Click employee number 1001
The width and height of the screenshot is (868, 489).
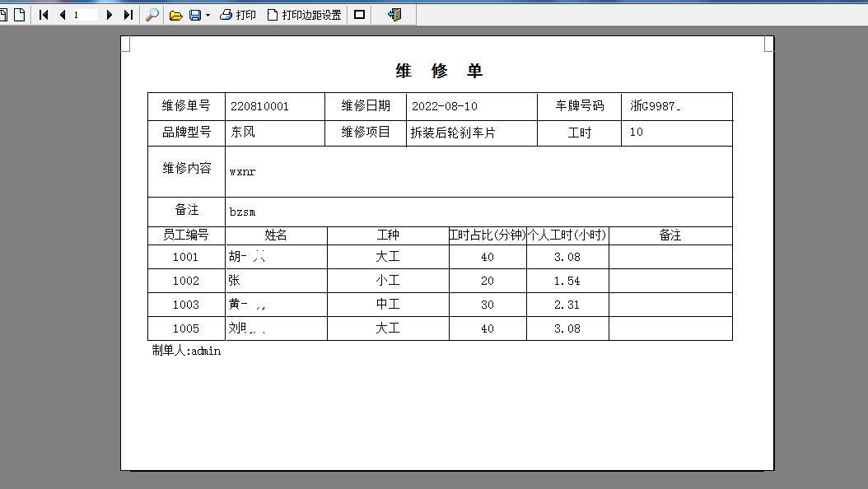pyautogui.click(x=185, y=257)
